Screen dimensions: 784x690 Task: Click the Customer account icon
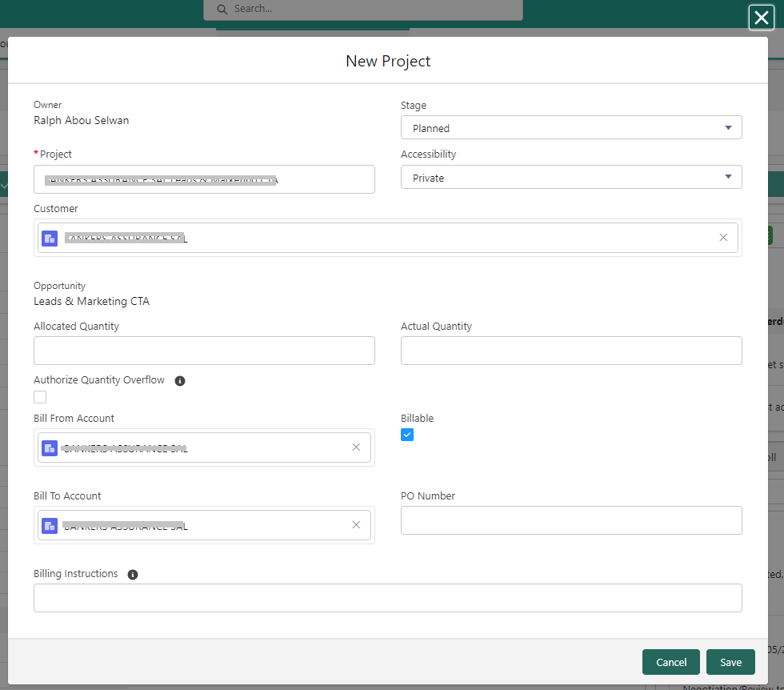pyautogui.click(x=50, y=239)
